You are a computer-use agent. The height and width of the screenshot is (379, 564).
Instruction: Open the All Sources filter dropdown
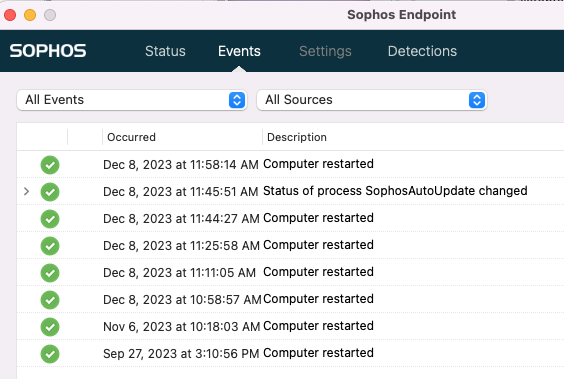pos(372,100)
